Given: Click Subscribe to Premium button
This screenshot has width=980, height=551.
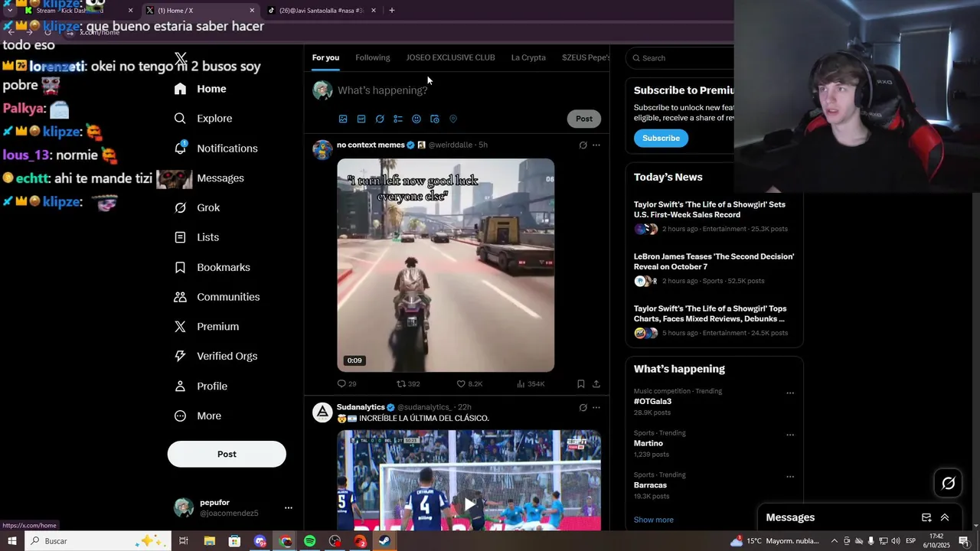Looking at the screenshot, I should 661,138.
